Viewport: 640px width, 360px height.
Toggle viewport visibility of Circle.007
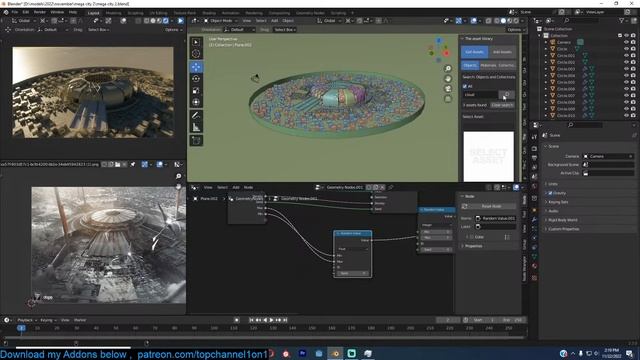626,96
